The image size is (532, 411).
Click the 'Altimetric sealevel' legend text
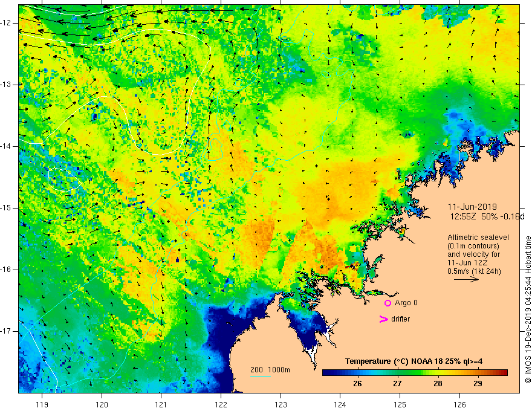point(478,238)
